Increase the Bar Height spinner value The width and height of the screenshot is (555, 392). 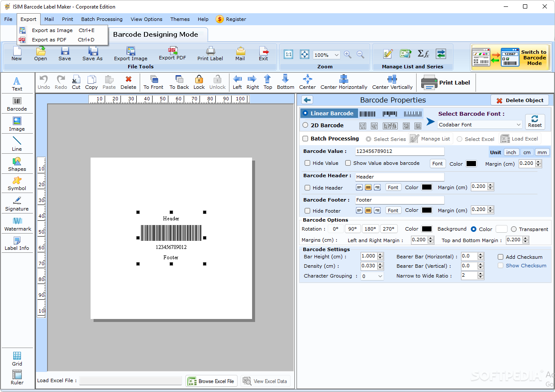pos(380,255)
